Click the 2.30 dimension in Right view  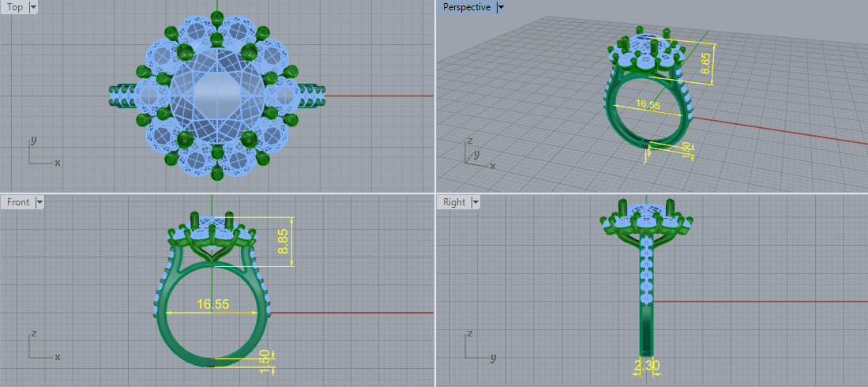[x=646, y=366]
